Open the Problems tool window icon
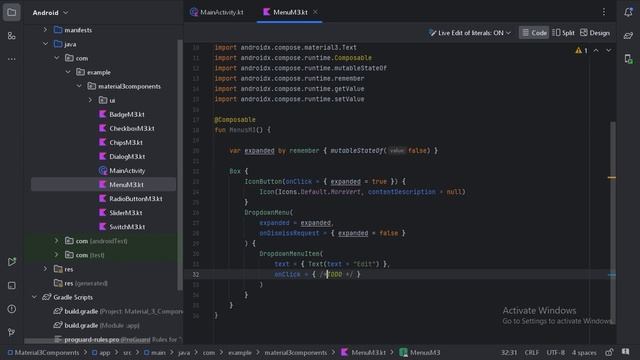Screen dimensions: 640x360 (x=11, y=309)
